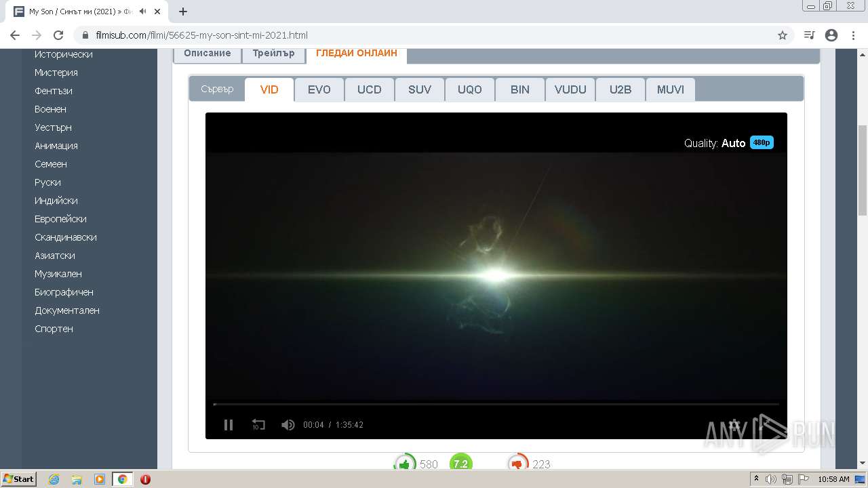The height and width of the screenshot is (488, 868).
Task: Switch to BIN server tab
Action: point(520,89)
